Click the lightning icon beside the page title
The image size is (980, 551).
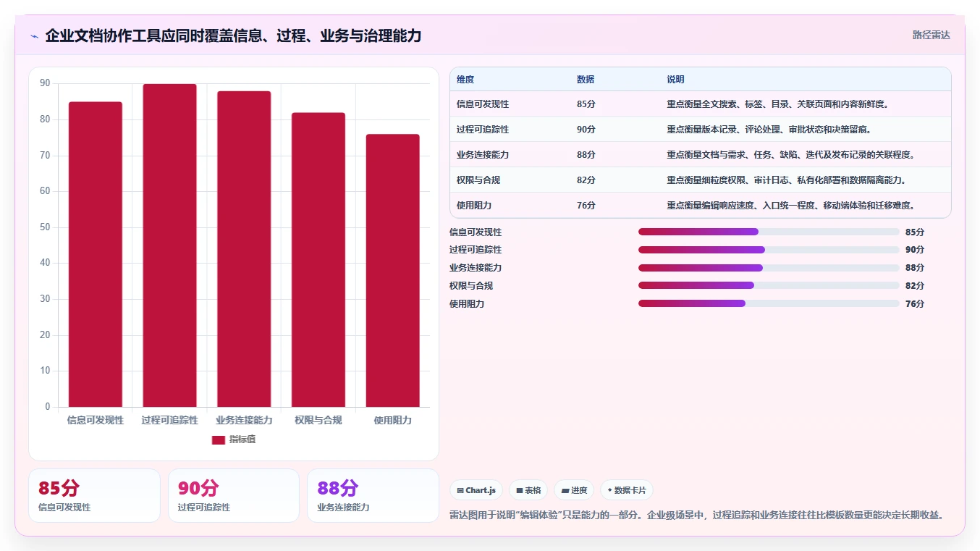click(x=35, y=36)
